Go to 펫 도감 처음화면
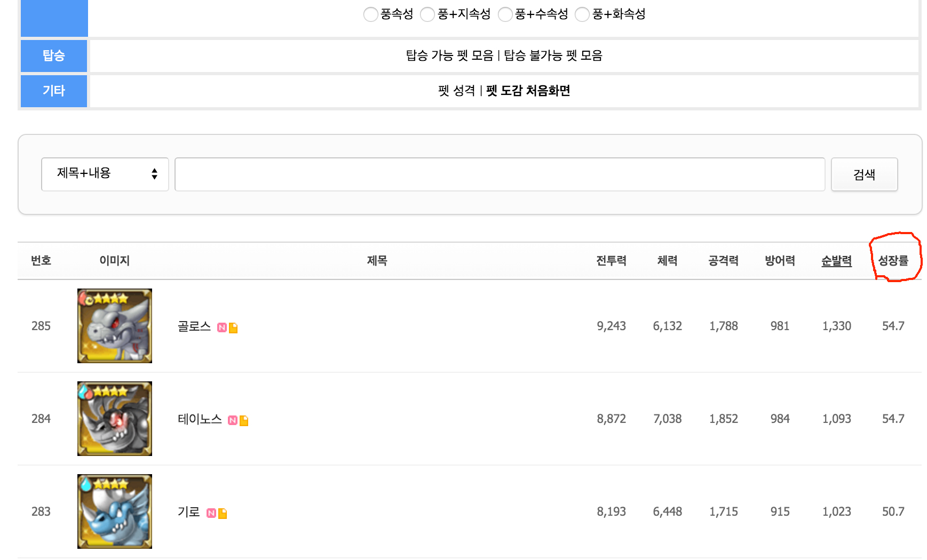 click(528, 91)
